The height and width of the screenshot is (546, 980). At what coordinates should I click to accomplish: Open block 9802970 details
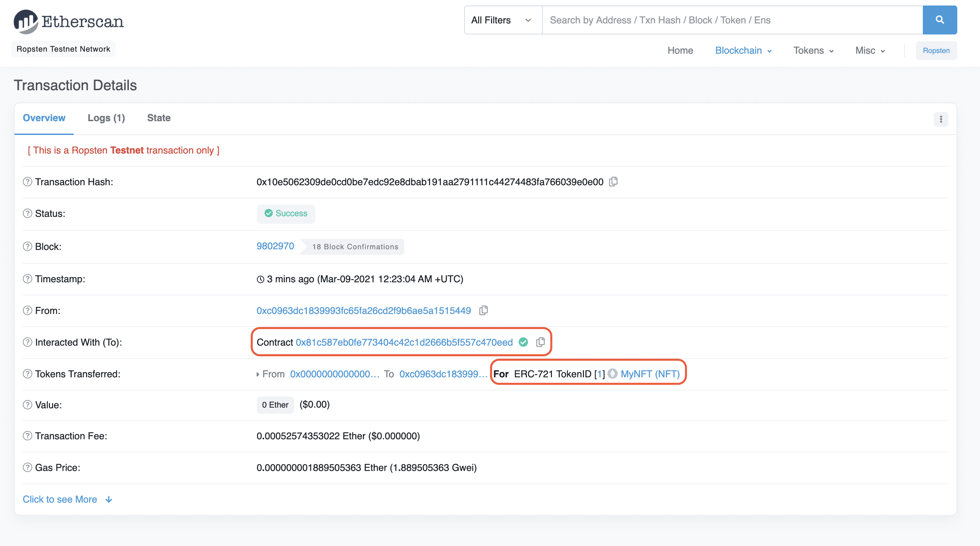click(x=275, y=246)
